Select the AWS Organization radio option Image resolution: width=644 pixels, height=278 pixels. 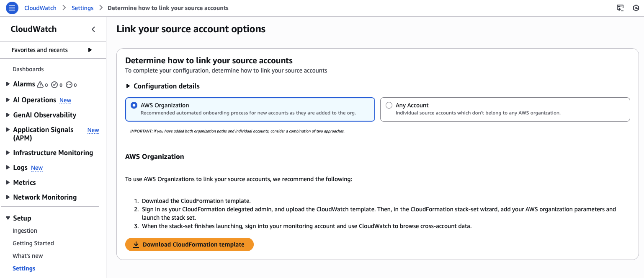click(134, 106)
